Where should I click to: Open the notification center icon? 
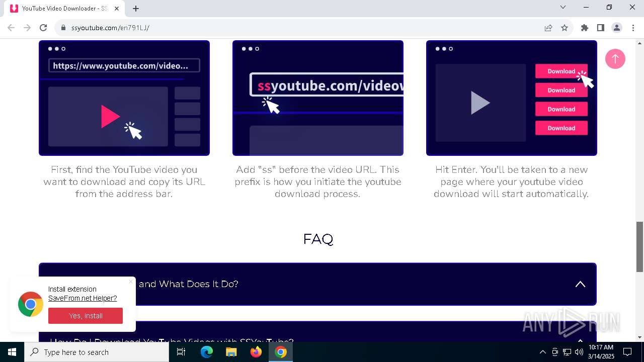[x=627, y=352]
